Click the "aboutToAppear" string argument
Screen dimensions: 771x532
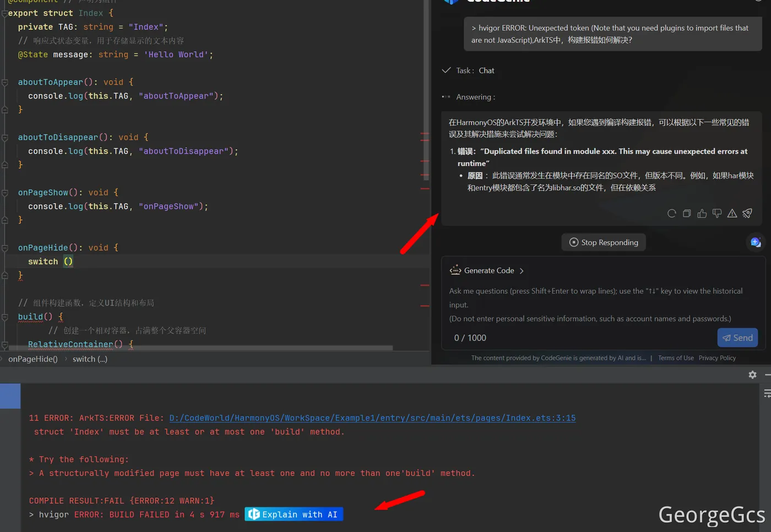[x=176, y=96]
